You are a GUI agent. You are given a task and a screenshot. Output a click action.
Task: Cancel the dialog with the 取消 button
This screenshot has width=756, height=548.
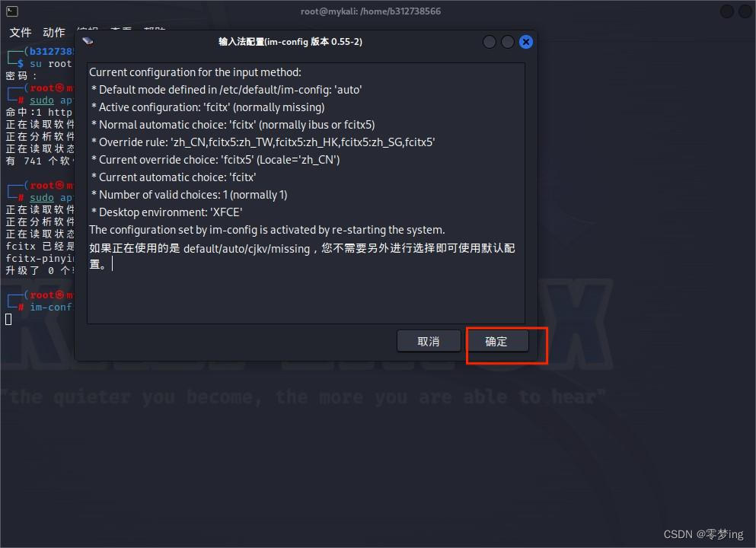click(x=428, y=341)
